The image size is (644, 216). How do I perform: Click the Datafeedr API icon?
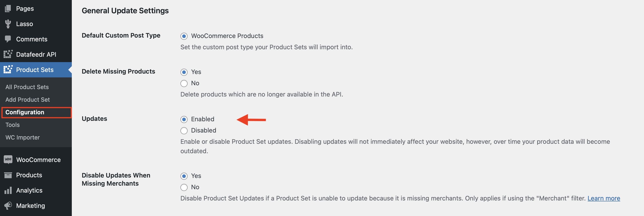coord(8,54)
